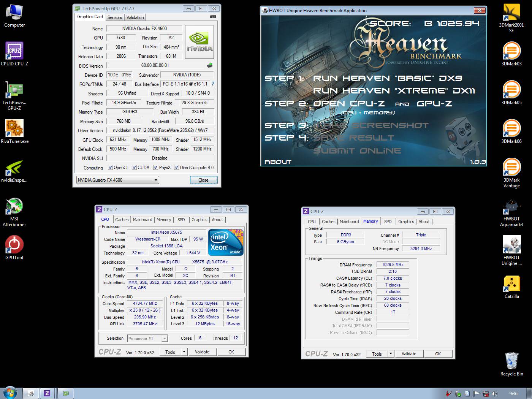Launch HWBOT Unigine desktop shortcut
This screenshot has height=399, width=532.
coord(511,251)
